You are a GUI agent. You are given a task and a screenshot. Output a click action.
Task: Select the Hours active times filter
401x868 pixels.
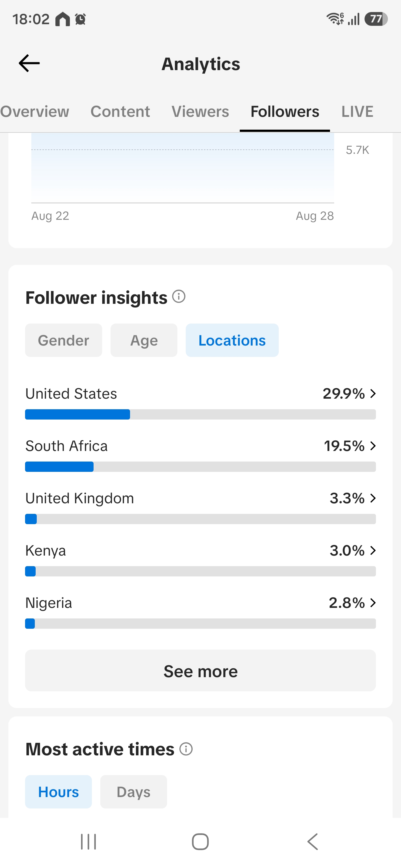58,792
